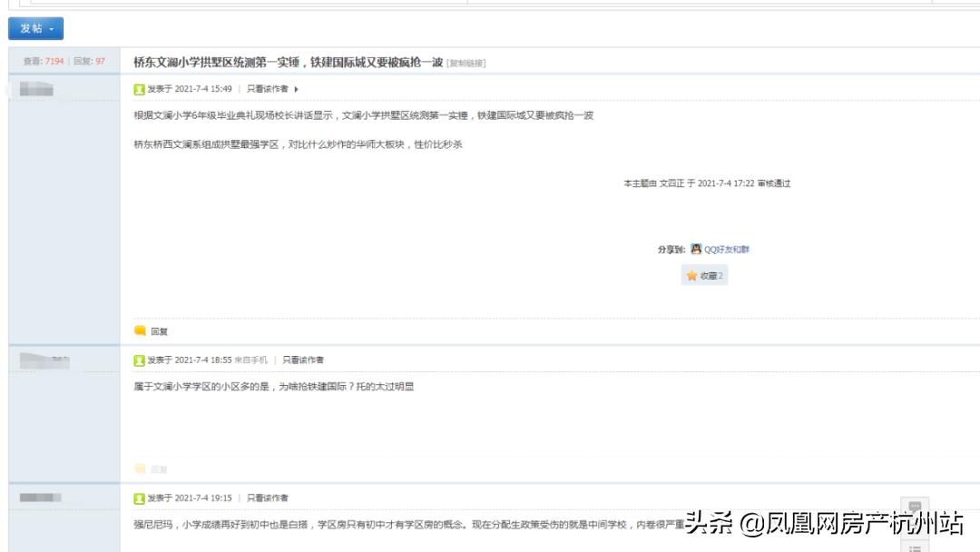Viewport: 980px width, 552px height.
Task: Click the green floor icon on the 19:15 post
Action: coord(139,498)
